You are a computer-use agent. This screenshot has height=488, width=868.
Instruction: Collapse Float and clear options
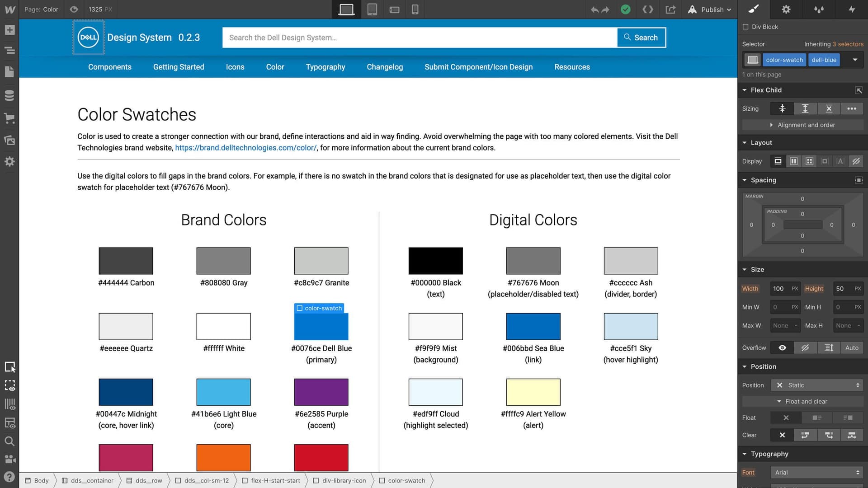802,401
